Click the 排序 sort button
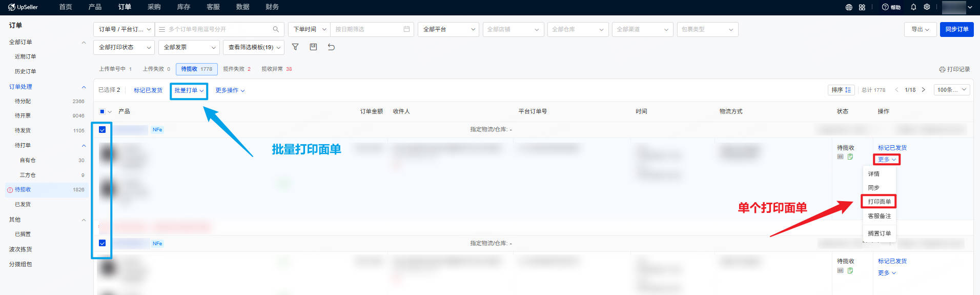The height and width of the screenshot is (295, 980). point(841,90)
